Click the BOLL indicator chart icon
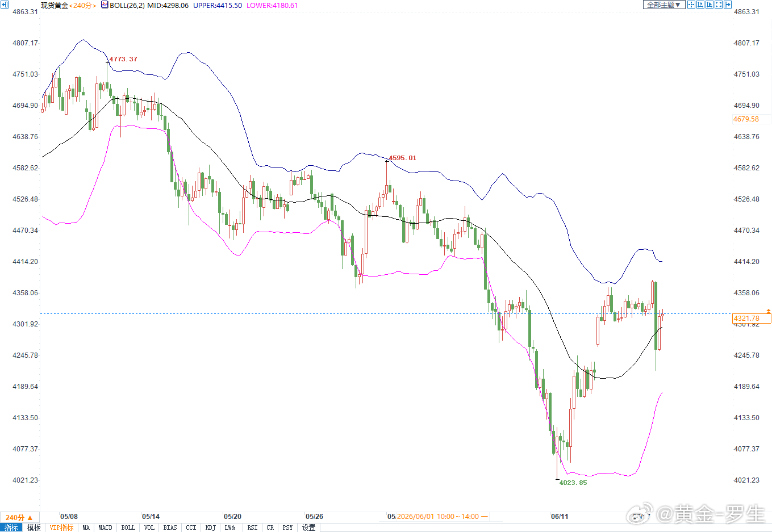This screenshot has width=772, height=532. coord(105,5)
